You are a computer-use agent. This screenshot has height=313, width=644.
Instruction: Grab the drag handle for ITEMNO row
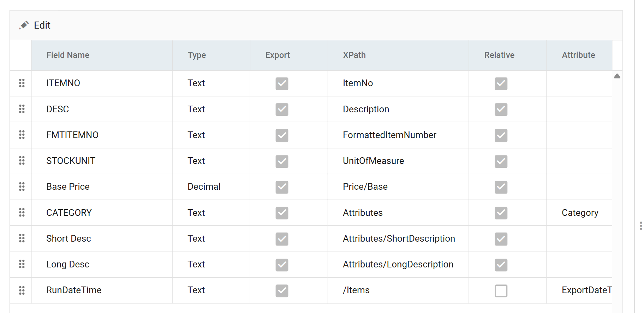(22, 83)
